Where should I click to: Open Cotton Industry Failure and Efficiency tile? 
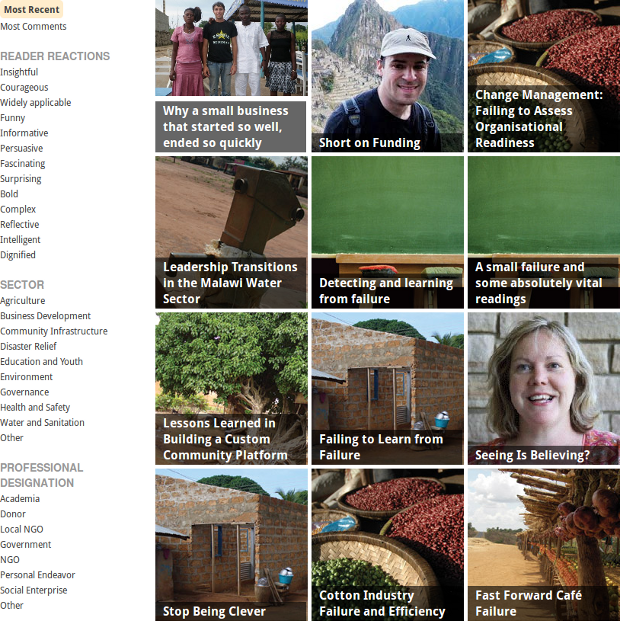pos(388,545)
